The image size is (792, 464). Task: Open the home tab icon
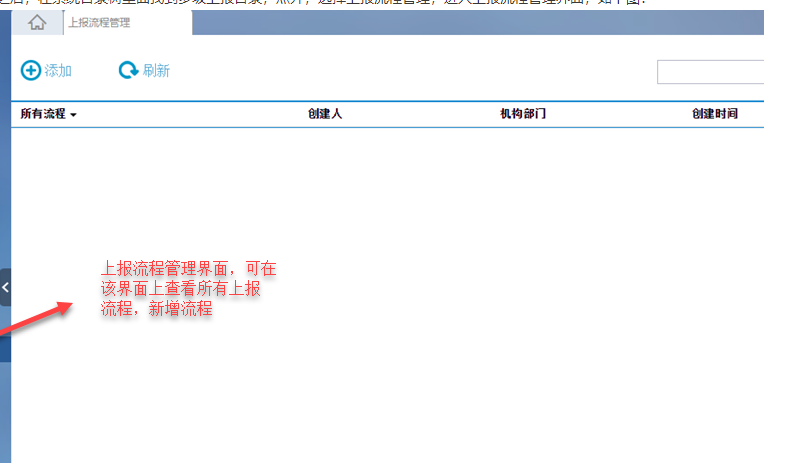pos(37,23)
